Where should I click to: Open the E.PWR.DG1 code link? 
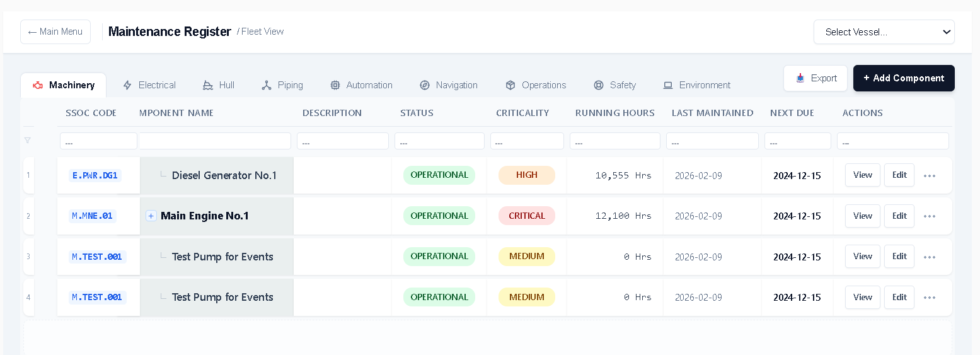point(95,175)
